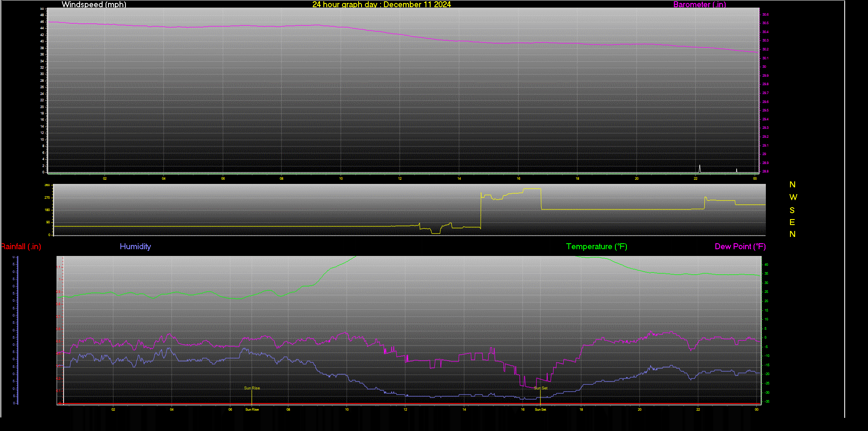Click the 'W' wind direction compass letter
This screenshot has height=431, width=868.
[x=793, y=197]
